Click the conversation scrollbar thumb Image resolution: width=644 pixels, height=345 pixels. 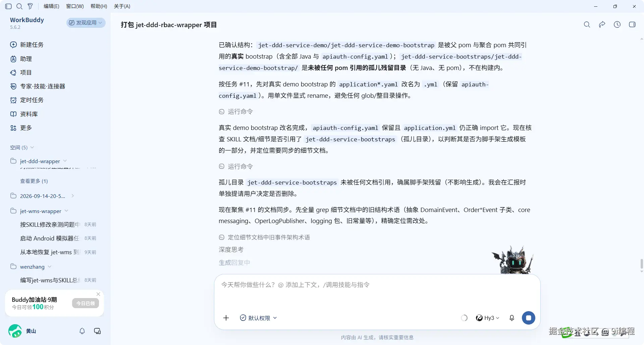pos(642,264)
